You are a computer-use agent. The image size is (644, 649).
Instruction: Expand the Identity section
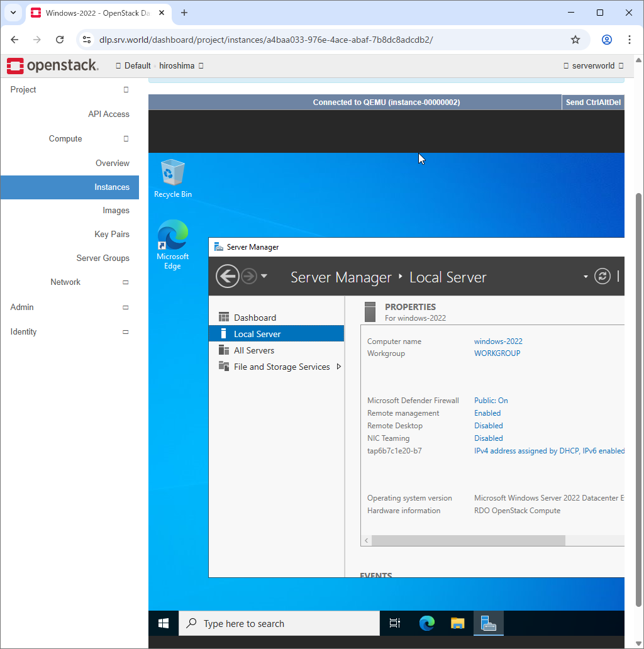pyautogui.click(x=70, y=331)
